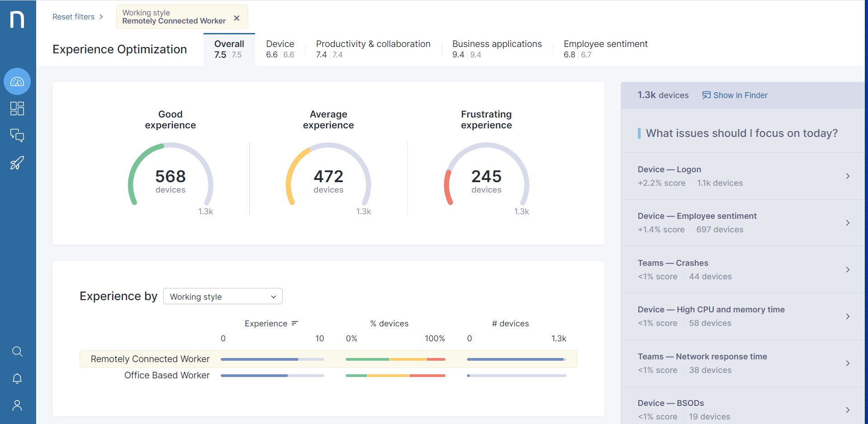The image size is (868, 424).
Task: Open the rocket icon in sidebar
Action: point(17,163)
